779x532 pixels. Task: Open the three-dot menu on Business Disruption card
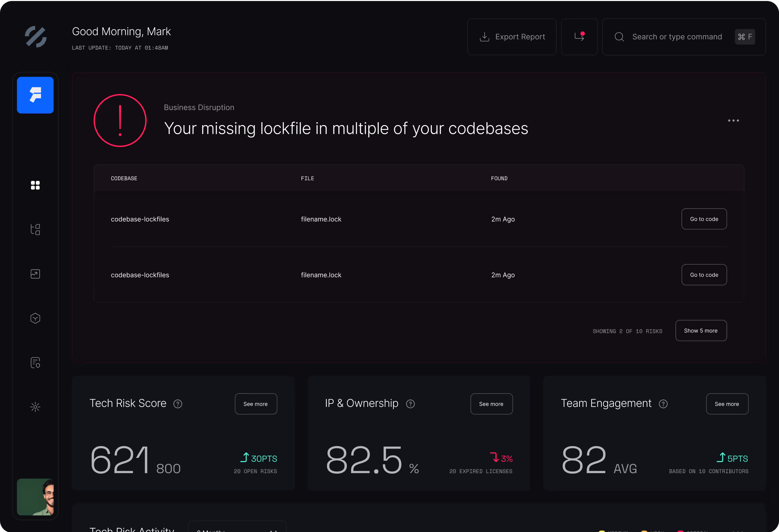733,120
